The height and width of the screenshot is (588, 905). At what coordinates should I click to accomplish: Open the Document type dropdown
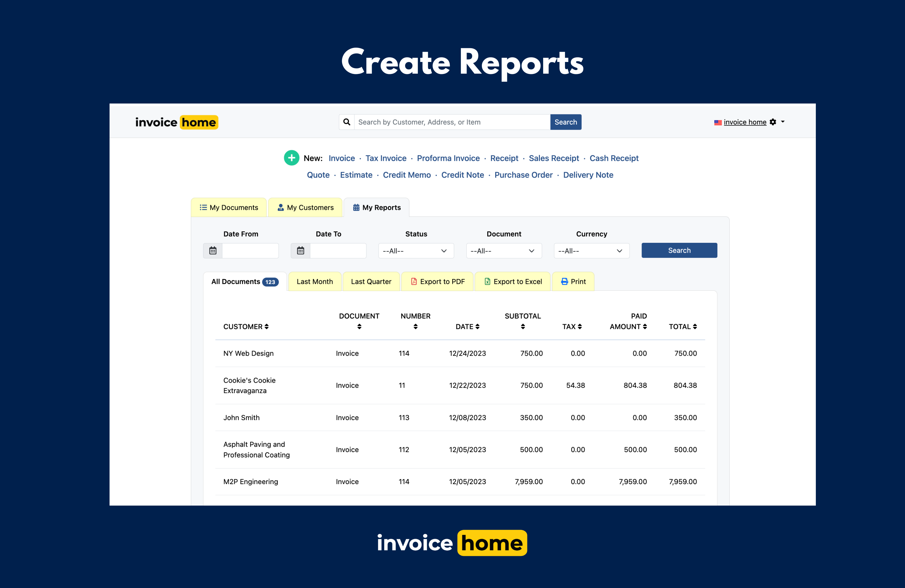coord(503,250)
